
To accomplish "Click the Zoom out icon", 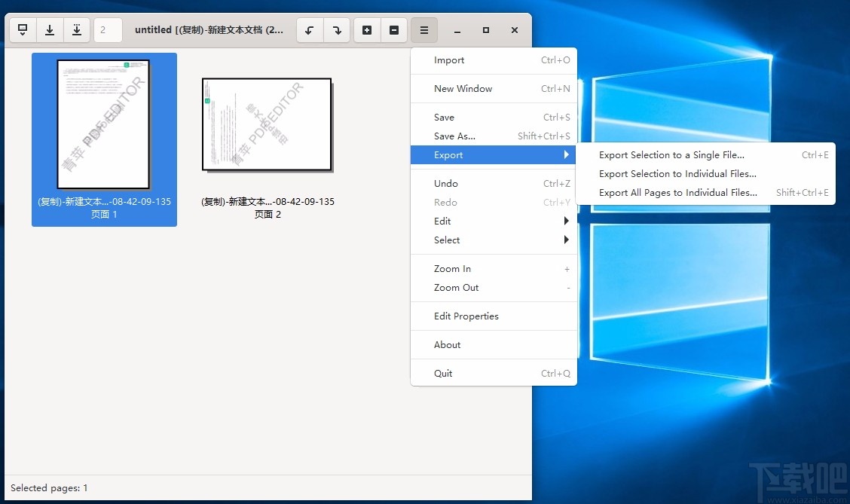I will [x=394, y=30].
